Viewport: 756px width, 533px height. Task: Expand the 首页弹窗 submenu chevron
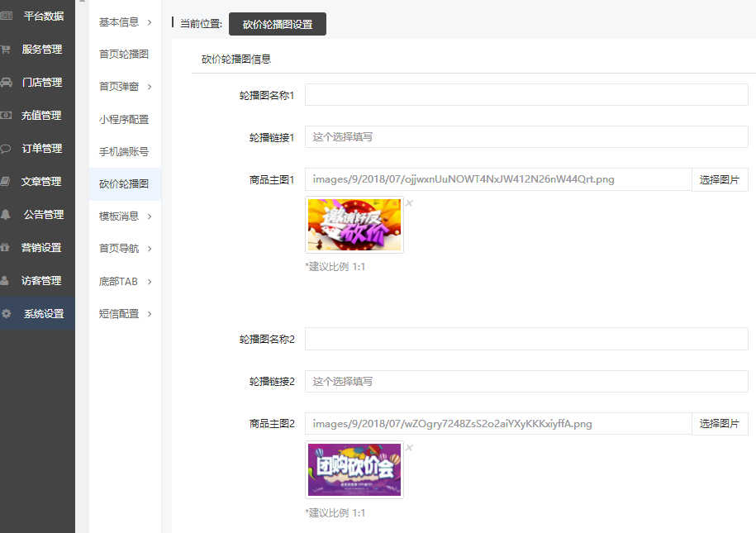pos(150,87)
